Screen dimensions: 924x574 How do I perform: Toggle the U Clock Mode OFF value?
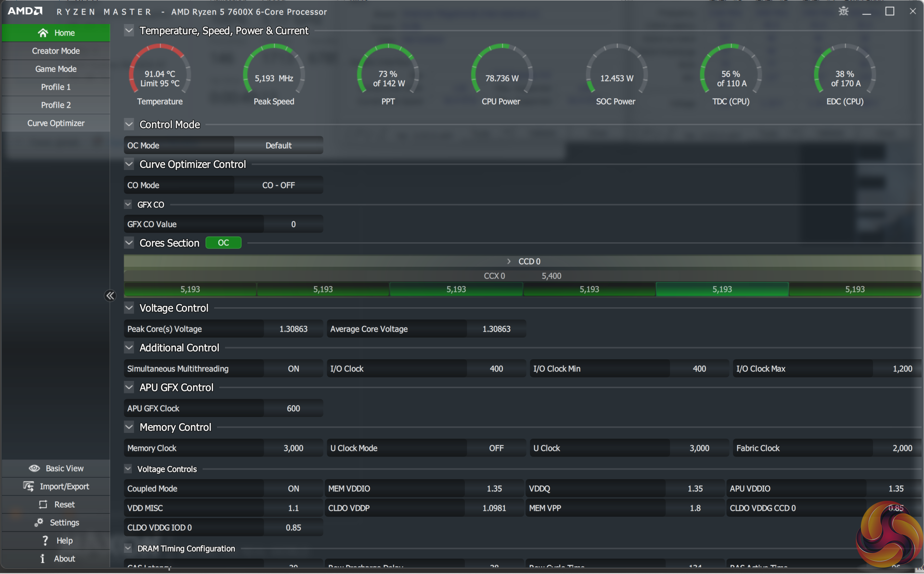coord(496,448)
